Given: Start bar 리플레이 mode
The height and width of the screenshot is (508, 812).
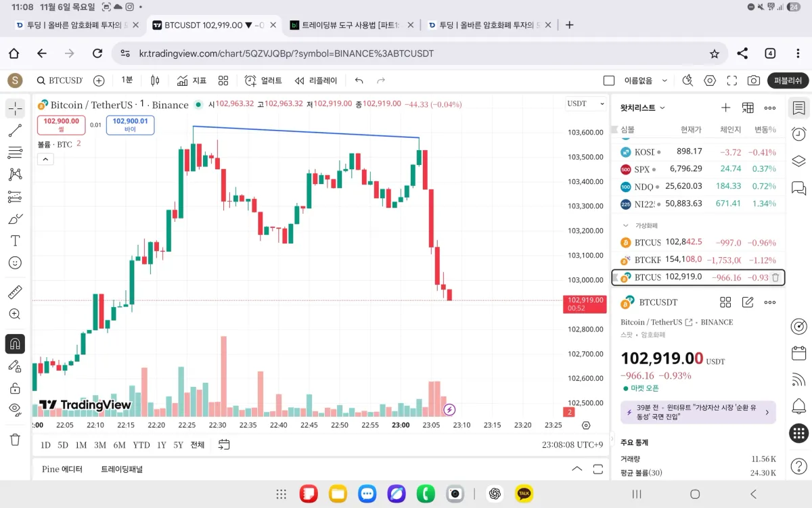Looking at the screenshot, I should [315, 80].
